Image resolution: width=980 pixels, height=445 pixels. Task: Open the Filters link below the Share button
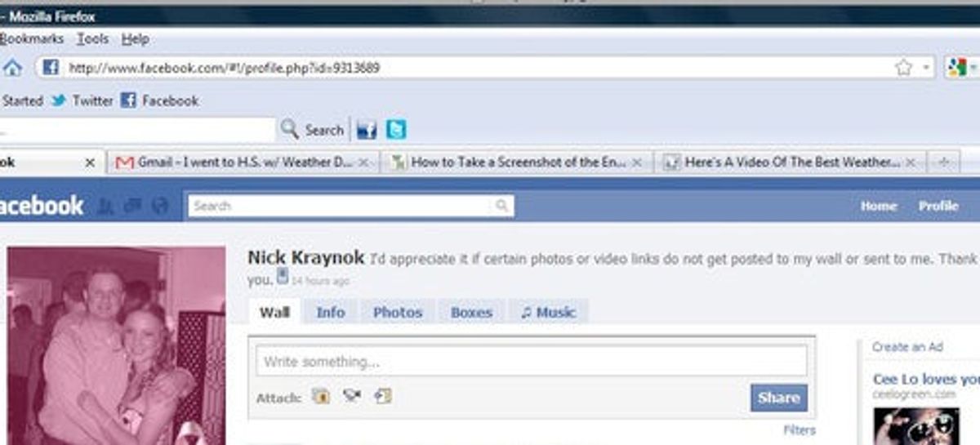pyautogui.click(x=799, y=429)
